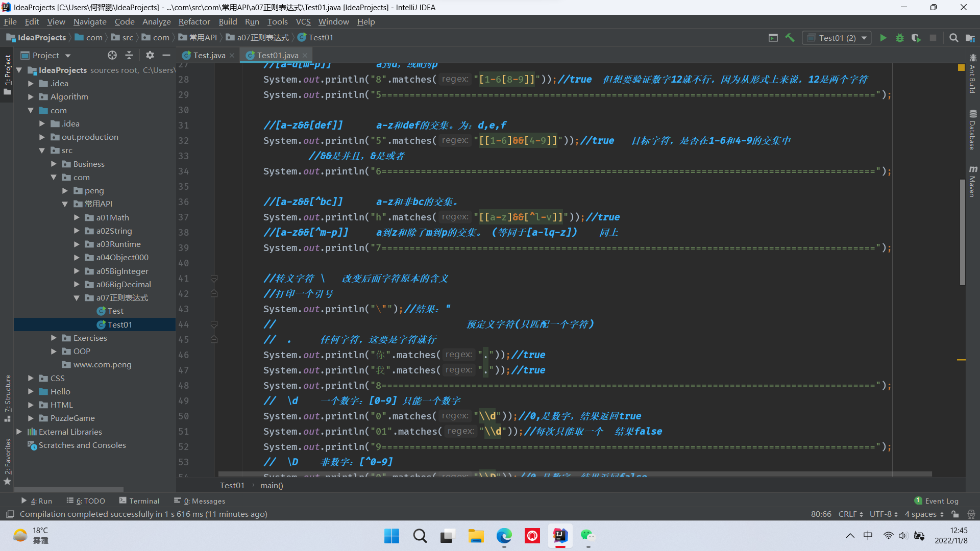Click the editor vertical scrollbar

(962, 232)
